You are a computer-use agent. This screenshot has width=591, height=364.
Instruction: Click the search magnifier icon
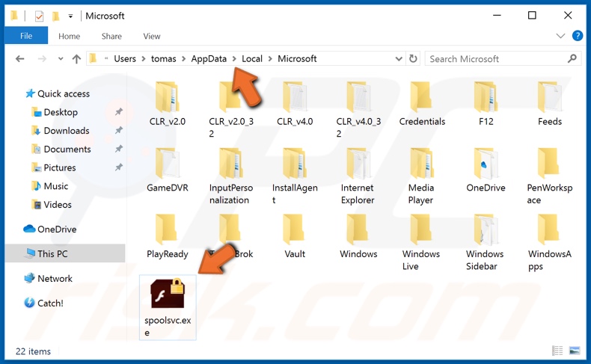(572, 58)
